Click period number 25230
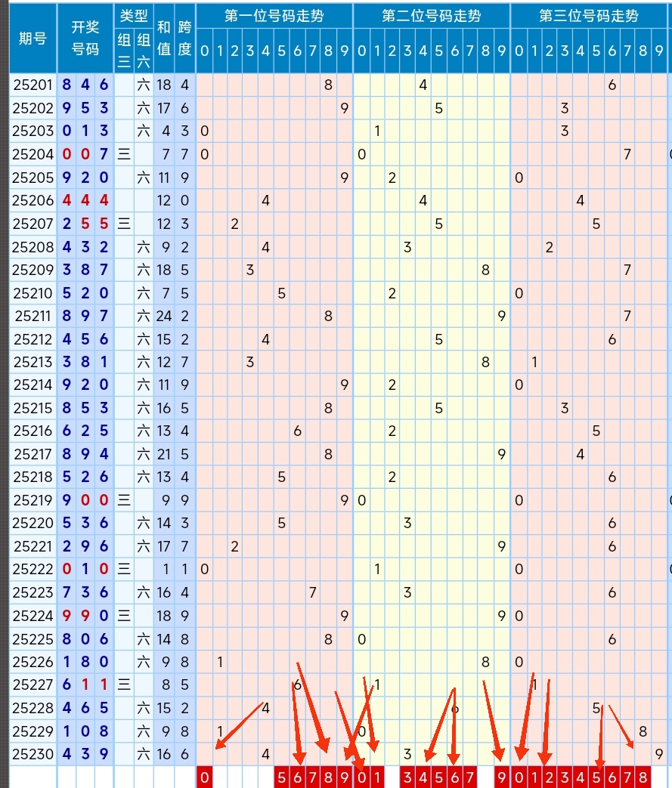Viewport: 672px width, 788px height. point(33,754)
